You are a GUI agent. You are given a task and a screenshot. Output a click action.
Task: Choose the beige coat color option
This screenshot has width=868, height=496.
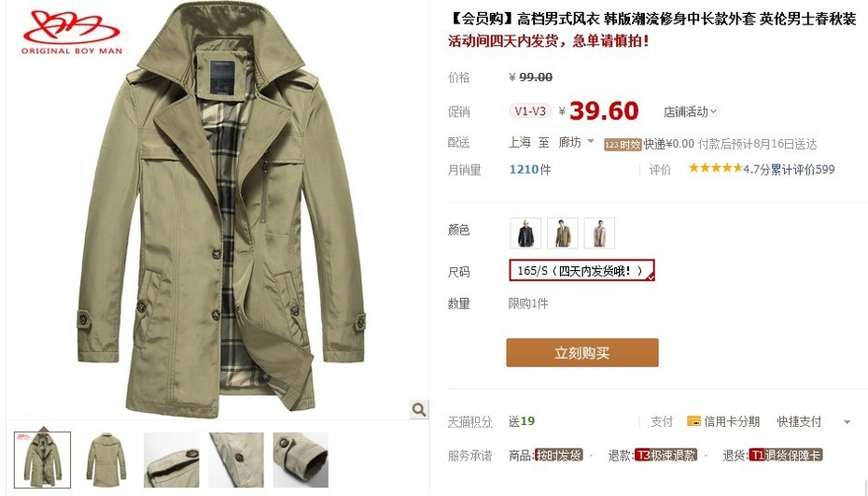[x=599, y=233]
